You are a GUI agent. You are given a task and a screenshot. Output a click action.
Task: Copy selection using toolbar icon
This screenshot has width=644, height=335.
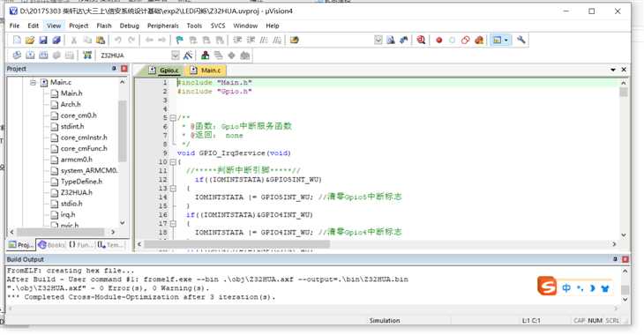[87, 41]
